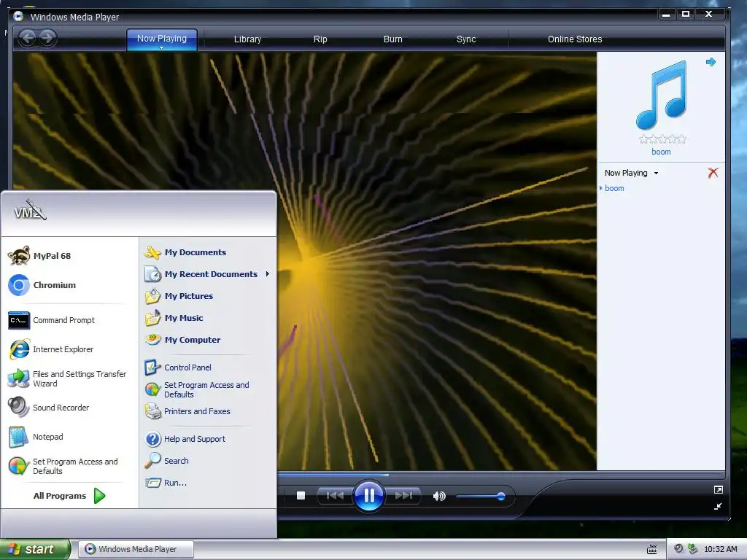Click the clock showing 10:32 AM
This screenshot has width=747, height=560.
[720, 549]
